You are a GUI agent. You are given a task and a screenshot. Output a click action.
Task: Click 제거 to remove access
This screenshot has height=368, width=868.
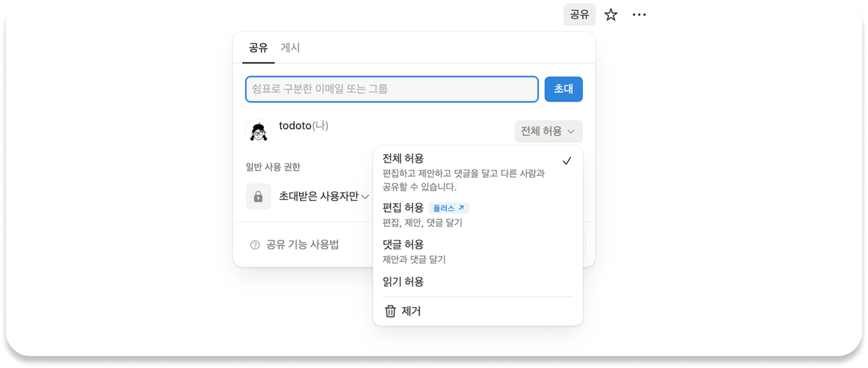tap(478, 311)
